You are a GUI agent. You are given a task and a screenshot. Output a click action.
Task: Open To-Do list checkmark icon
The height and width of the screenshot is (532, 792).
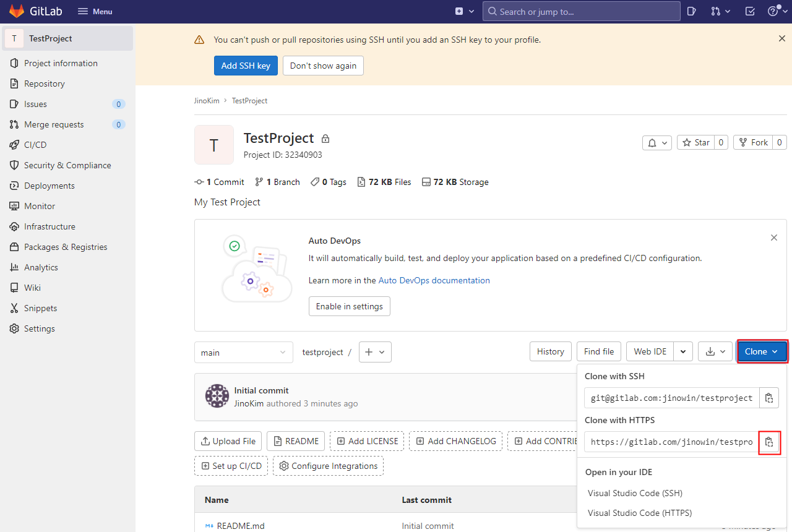(750, 11)
